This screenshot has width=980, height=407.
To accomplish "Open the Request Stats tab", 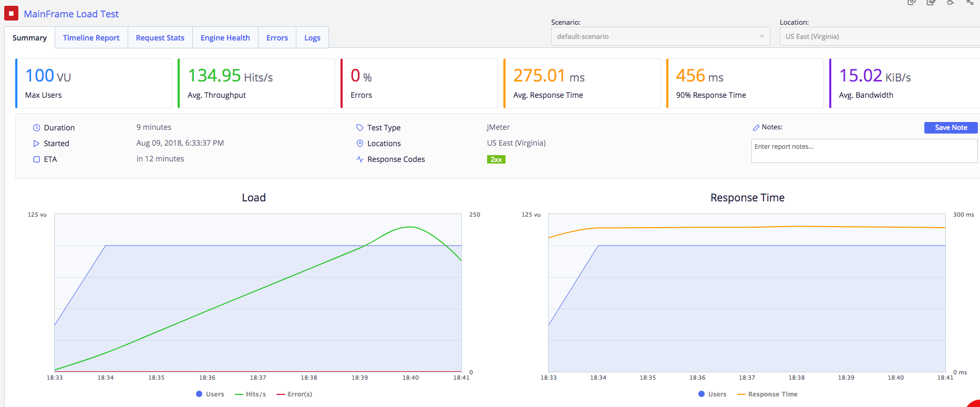I will click(160, 38).
